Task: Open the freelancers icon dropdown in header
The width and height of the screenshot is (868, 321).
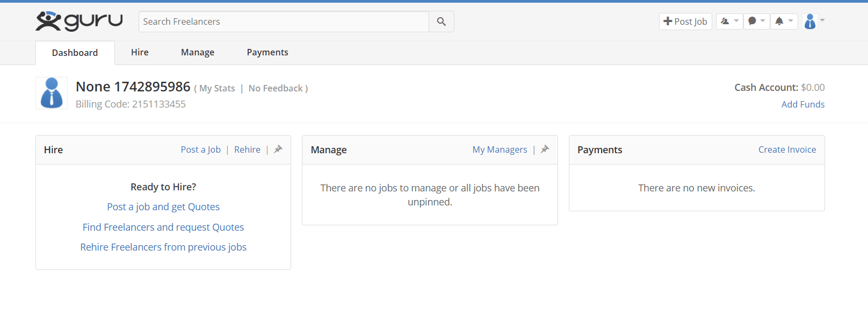Action: (729, 21)
